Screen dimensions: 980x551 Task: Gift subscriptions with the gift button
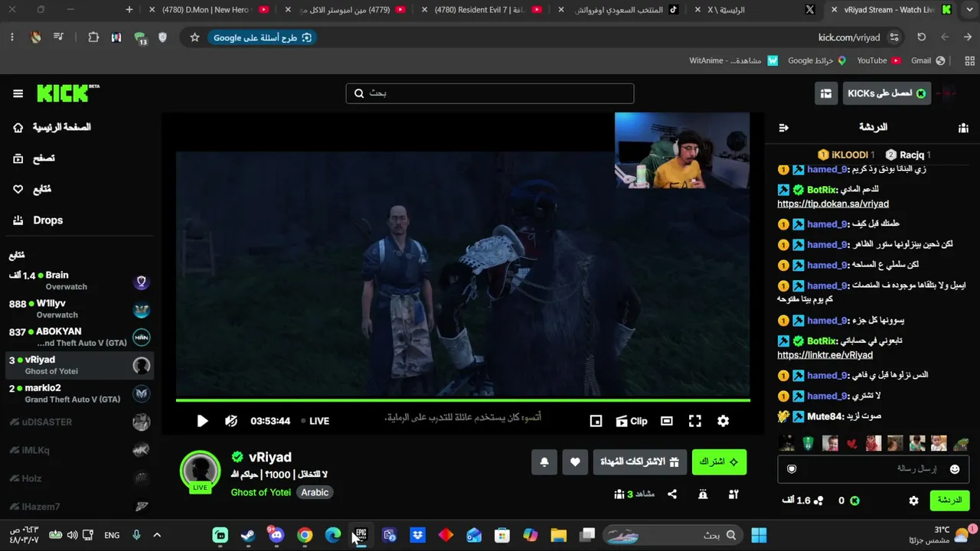(x=639, y=462)
